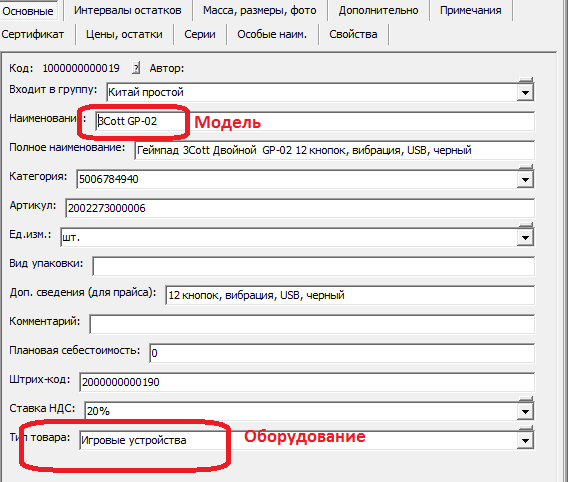Click the Ставка НДС field showing 20%

pyautogui.click(x=301, y=411)
